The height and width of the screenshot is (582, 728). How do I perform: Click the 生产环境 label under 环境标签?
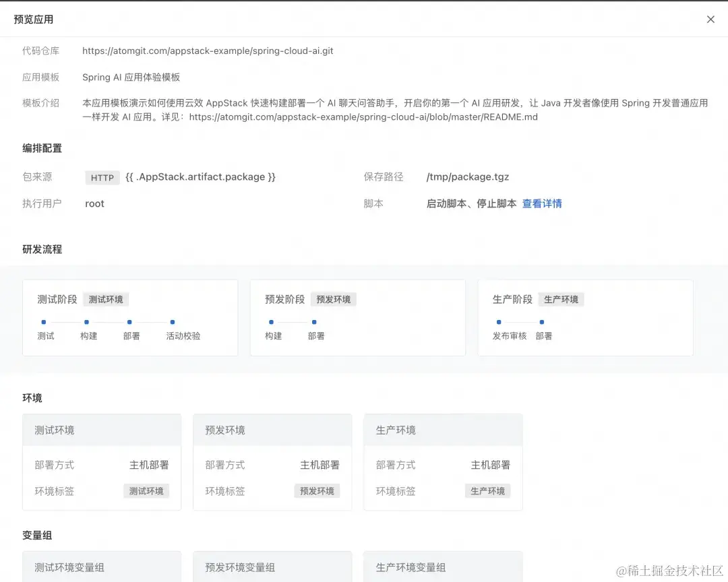click(x=487, y=491)
